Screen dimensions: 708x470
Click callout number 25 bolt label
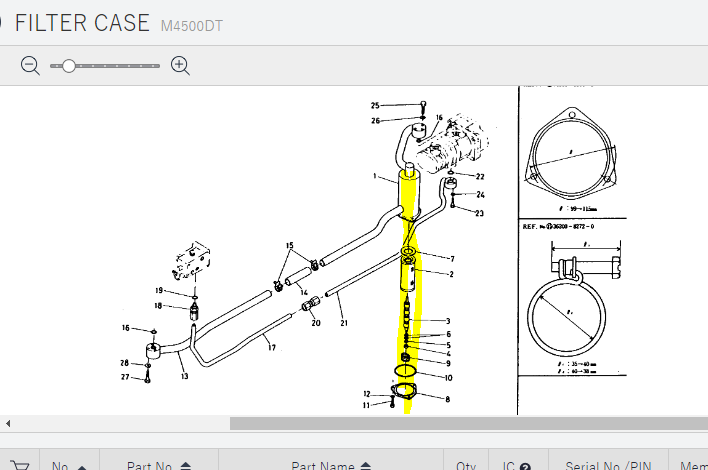(x=375, y=105)
